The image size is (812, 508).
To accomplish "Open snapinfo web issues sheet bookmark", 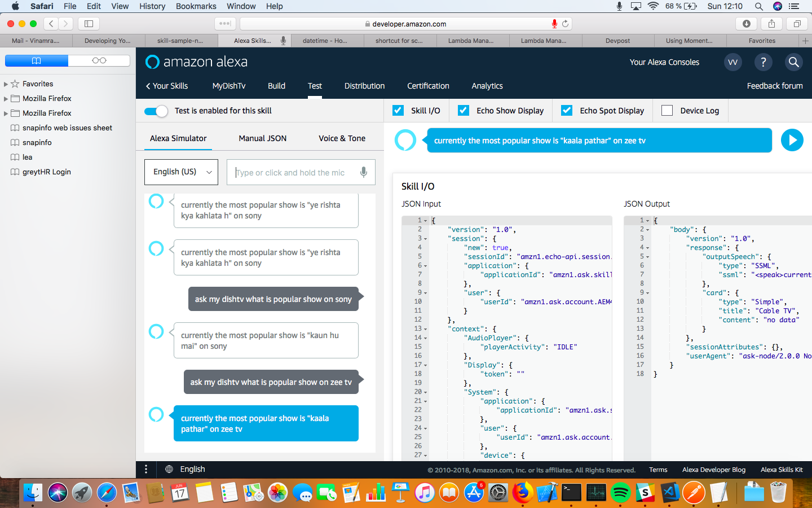I will (x=67, y=128).
